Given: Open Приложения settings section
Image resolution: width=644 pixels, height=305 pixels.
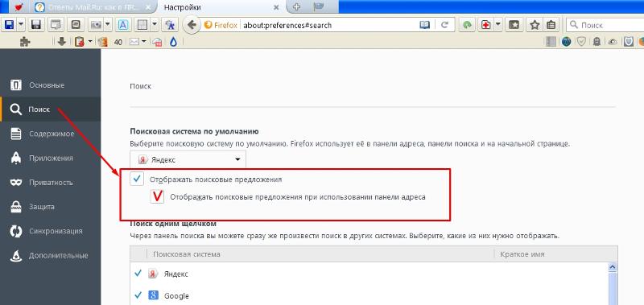Looking at the screenshot, I should coord(50,158).
